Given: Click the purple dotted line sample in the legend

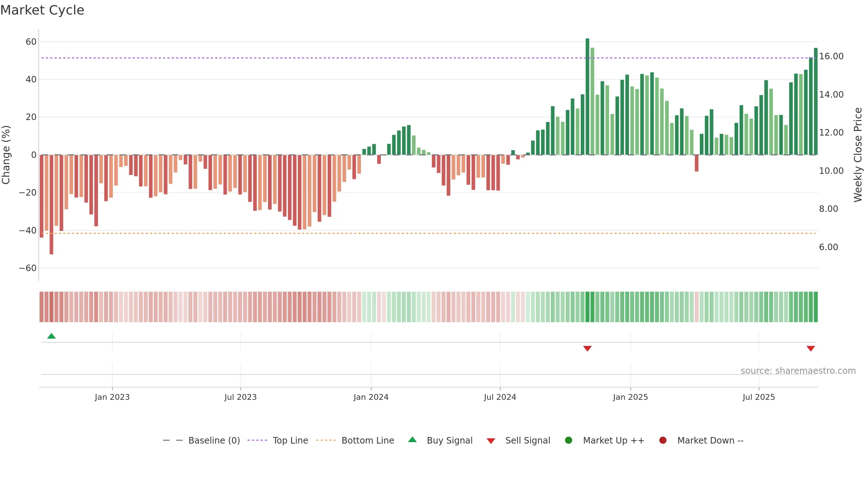Looking at the screenshot, I should 257,440.
